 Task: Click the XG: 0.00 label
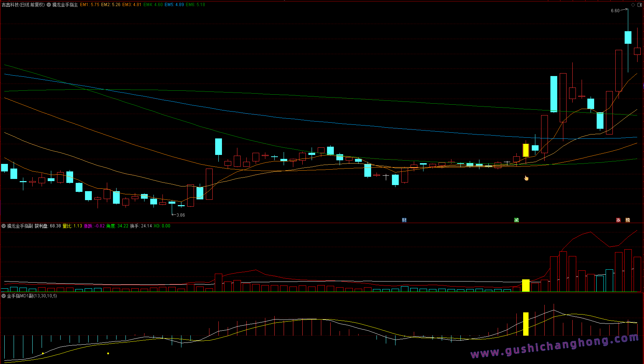pyautogui.click(x=162, y=226)
